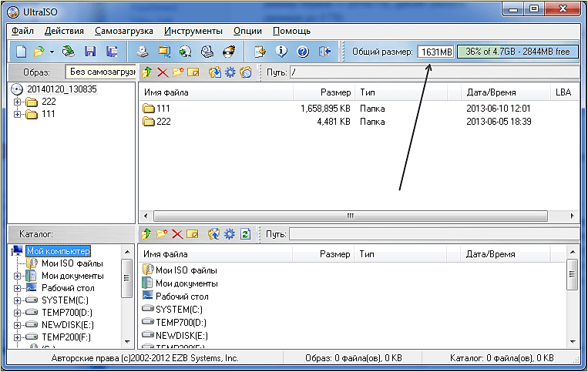This screenshot has width=588, height=372.
Task: Open the Действия menu
Action: (x=64, y=31)
